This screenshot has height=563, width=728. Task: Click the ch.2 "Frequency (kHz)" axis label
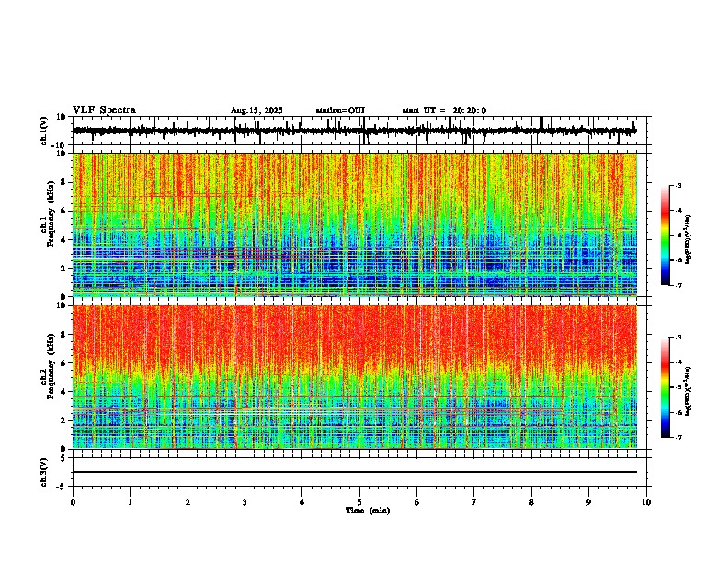coord(51,367)
